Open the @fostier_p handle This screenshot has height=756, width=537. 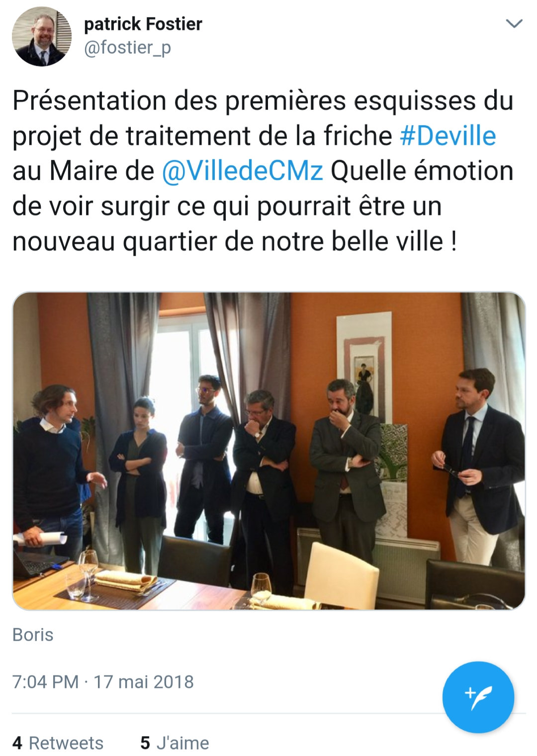[128, 48]
